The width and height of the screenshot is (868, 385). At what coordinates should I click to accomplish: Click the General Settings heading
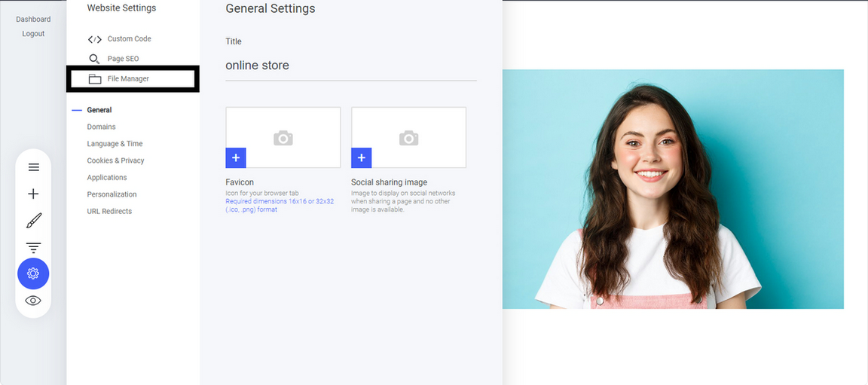270,9
